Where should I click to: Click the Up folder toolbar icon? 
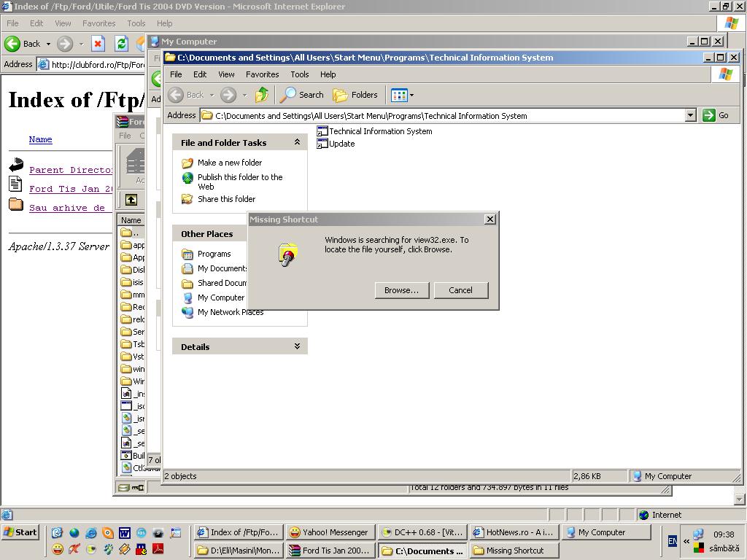(x=261, y=95)
